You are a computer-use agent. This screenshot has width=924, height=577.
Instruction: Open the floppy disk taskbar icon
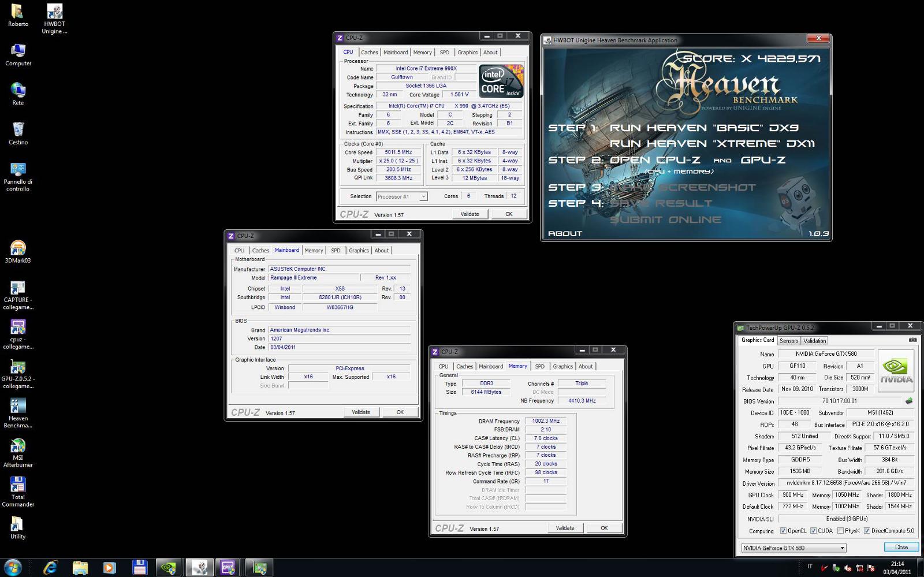tap(139, 567)
